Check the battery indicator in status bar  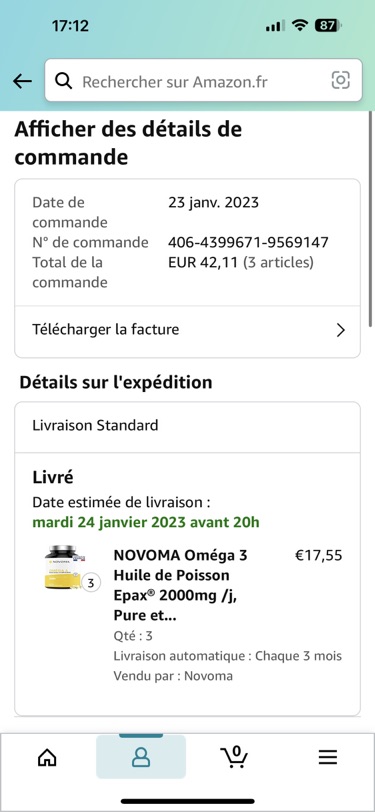(x=328, y=25)
